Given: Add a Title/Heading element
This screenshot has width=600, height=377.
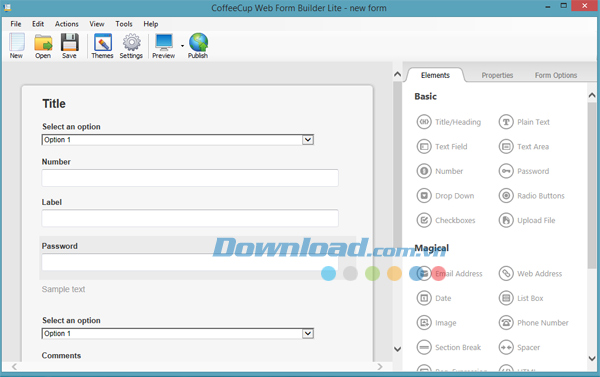Looking at the screenshot, I should click(448, 122).
